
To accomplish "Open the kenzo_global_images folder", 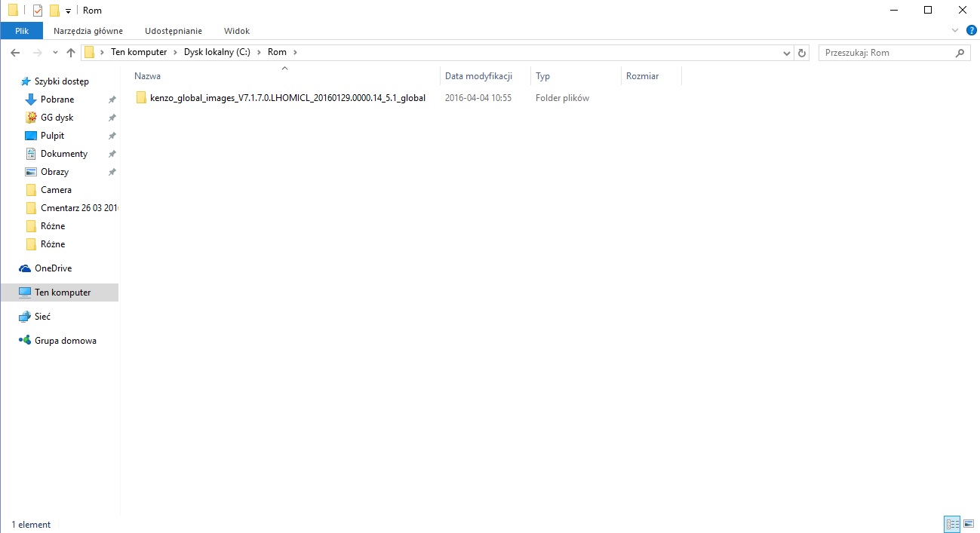I will (287, 98).
